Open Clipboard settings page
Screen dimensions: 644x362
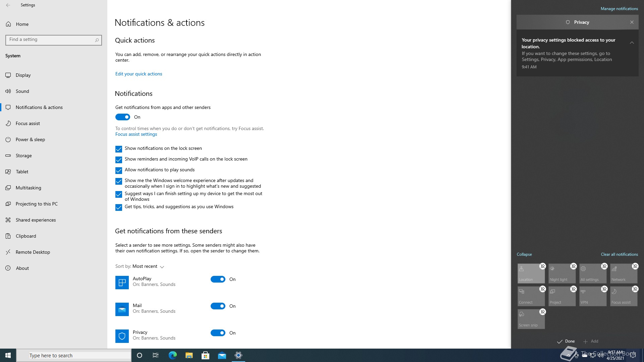click(54, 236)
